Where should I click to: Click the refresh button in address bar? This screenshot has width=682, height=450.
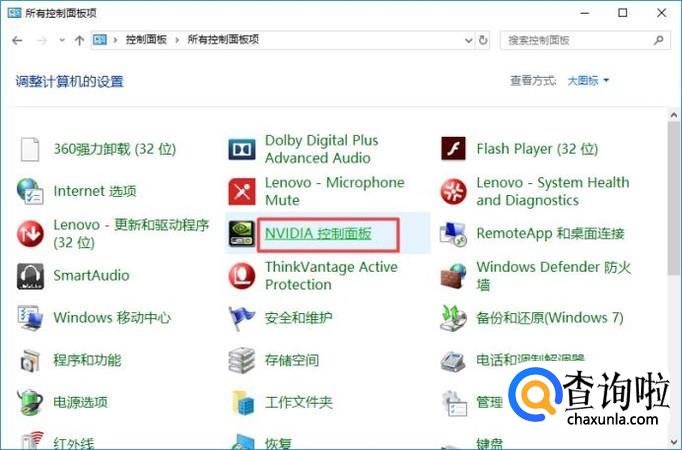pos(483,40)
